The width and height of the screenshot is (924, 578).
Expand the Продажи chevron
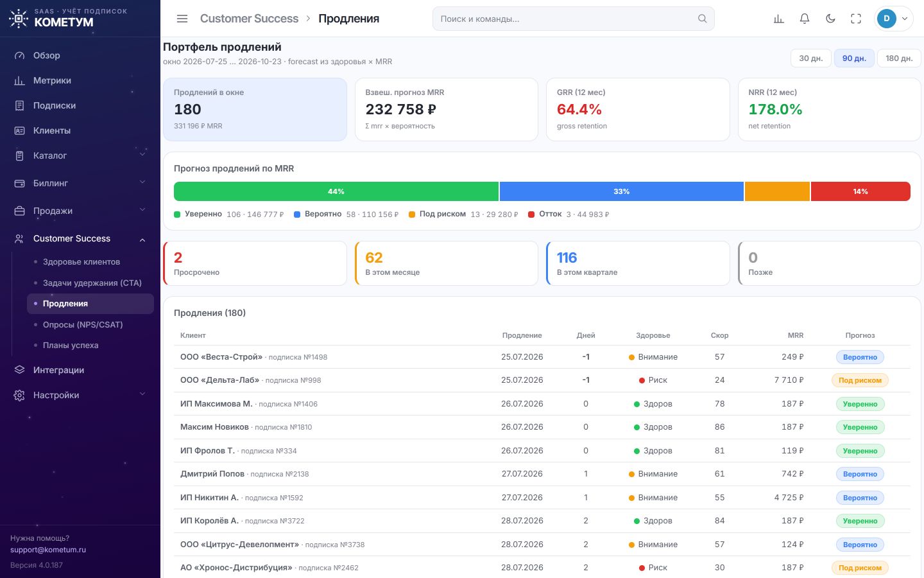[x=142, y=209]
